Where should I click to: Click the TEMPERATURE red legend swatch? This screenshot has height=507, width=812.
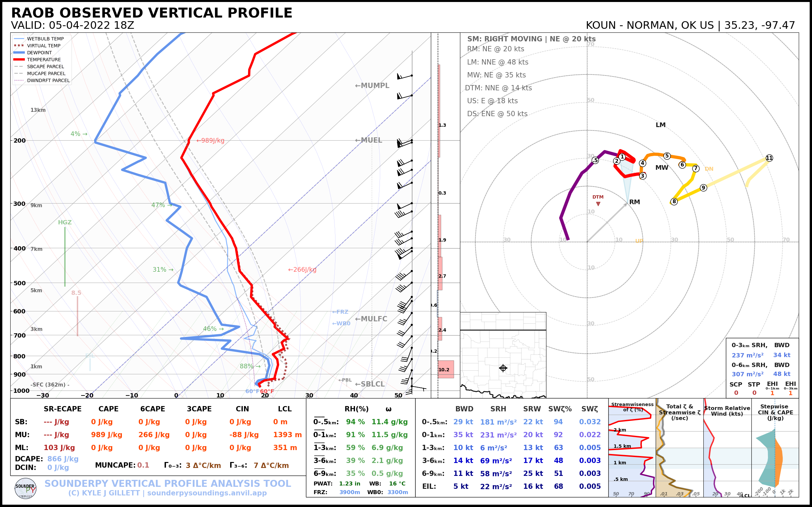click(x=19, y=60)
